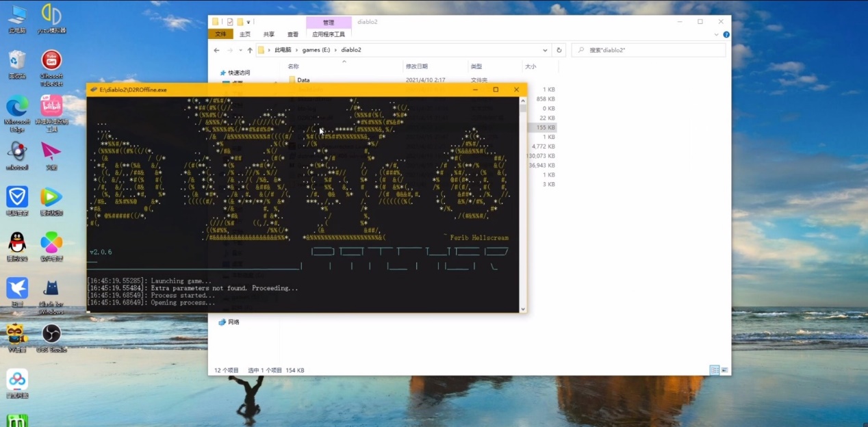Screen dimensions: 868x427
Task: Launch Gihosoft TubeGet from desktop
Action: (51, 68)
